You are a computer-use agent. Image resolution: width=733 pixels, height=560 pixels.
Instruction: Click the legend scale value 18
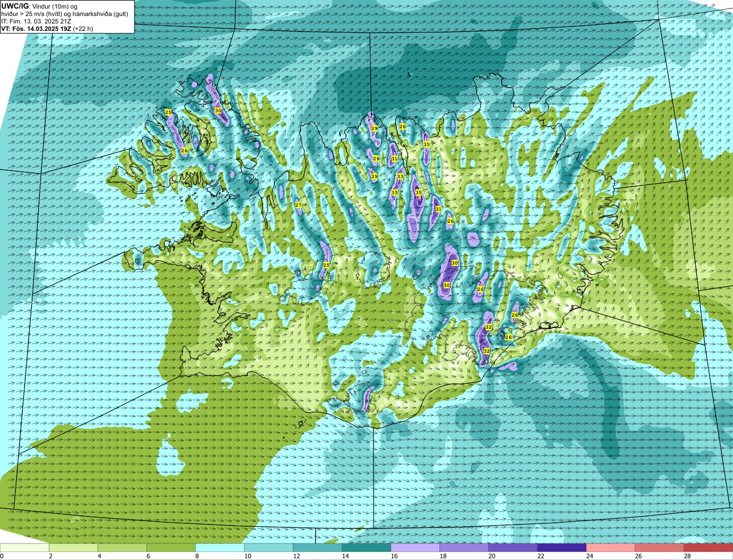(442, 556)
